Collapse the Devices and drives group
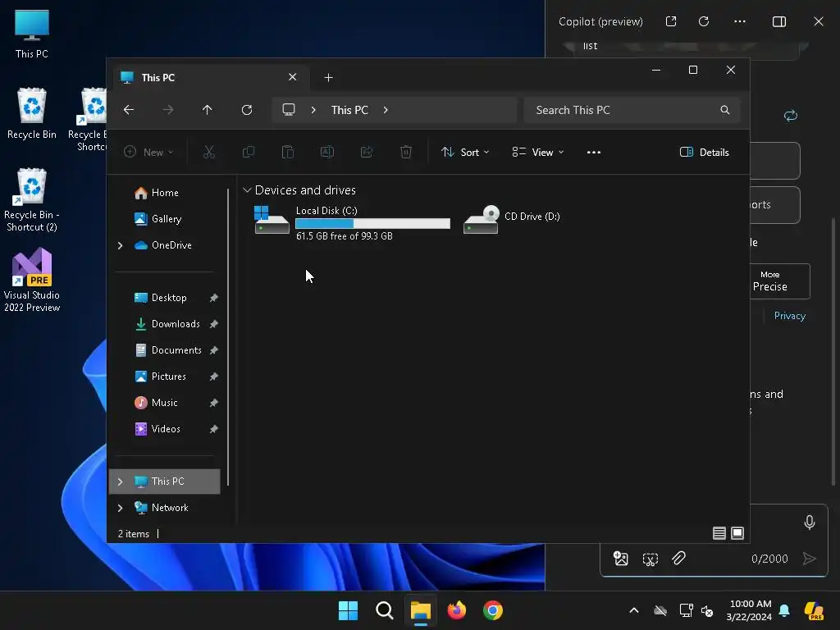 [x=247, y=190]
